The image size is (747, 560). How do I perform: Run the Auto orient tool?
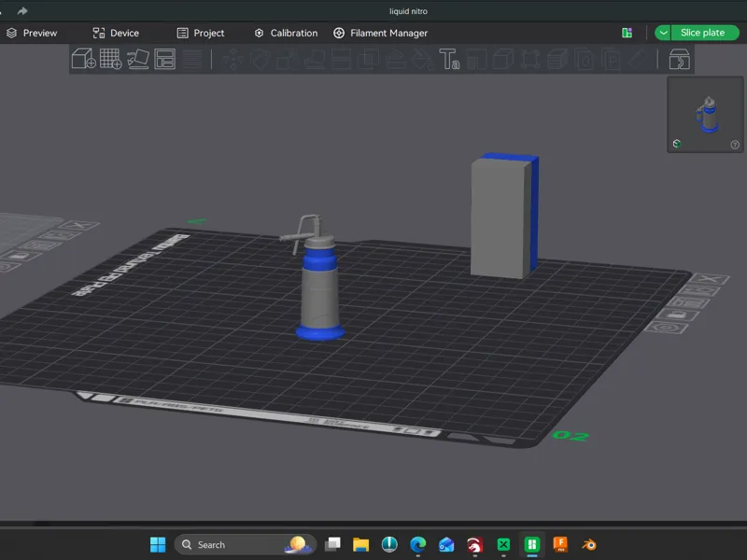[x=137, y=59]
